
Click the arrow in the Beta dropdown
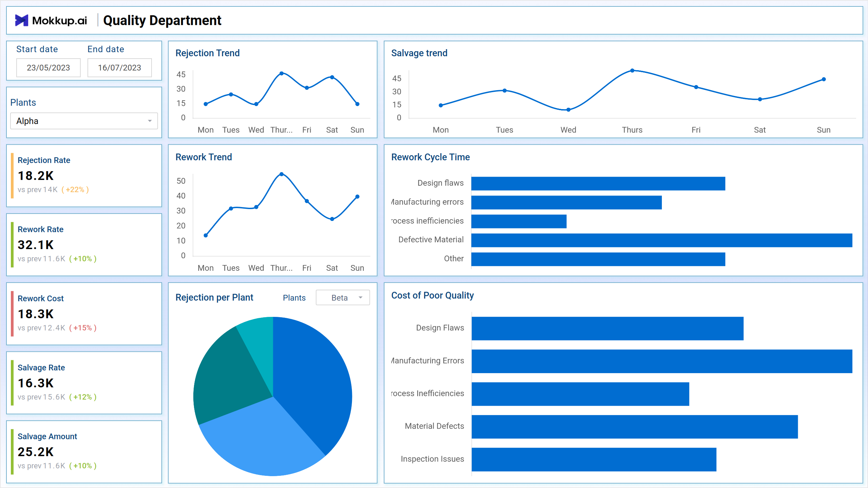point(360,298)
